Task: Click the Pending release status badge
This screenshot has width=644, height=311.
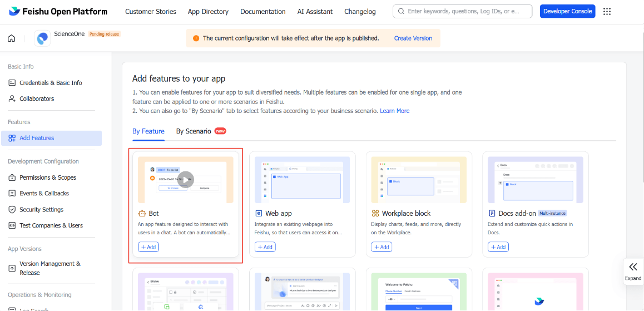Action: point(105,34)
